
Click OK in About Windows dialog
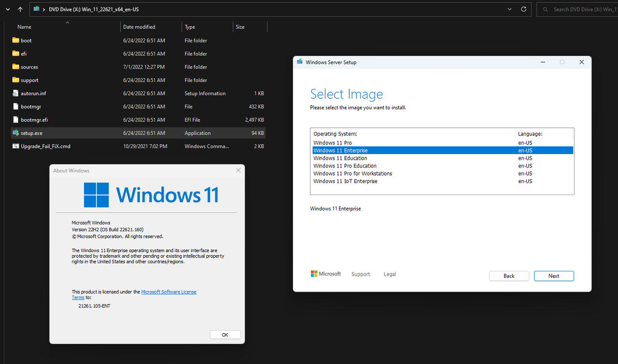pos(225,335)
